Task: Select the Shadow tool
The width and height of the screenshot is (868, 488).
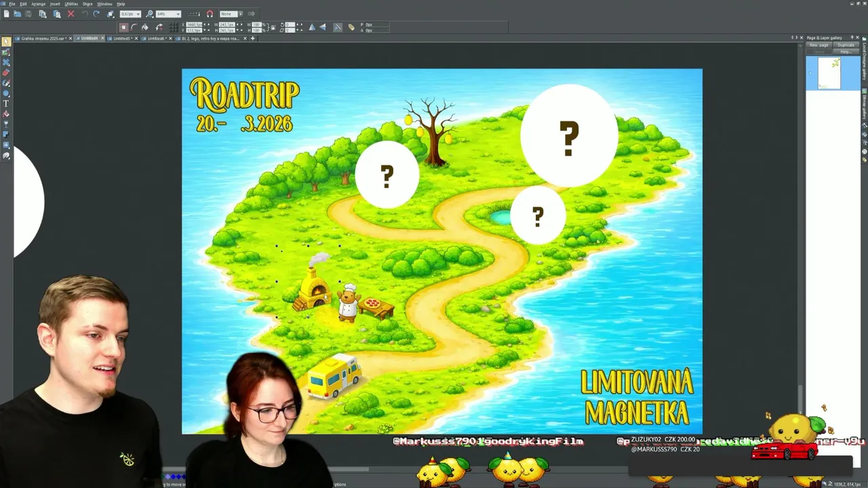Action: point(6,134)
